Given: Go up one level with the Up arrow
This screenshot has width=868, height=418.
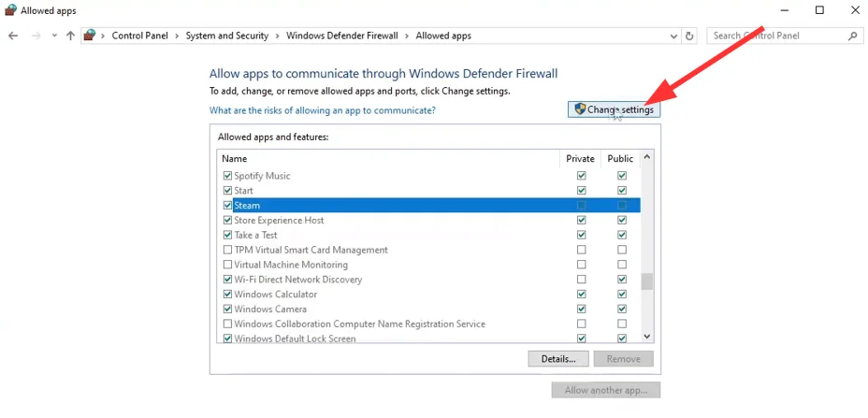Looking at the screenshot, I should click(x=70, y=36).
